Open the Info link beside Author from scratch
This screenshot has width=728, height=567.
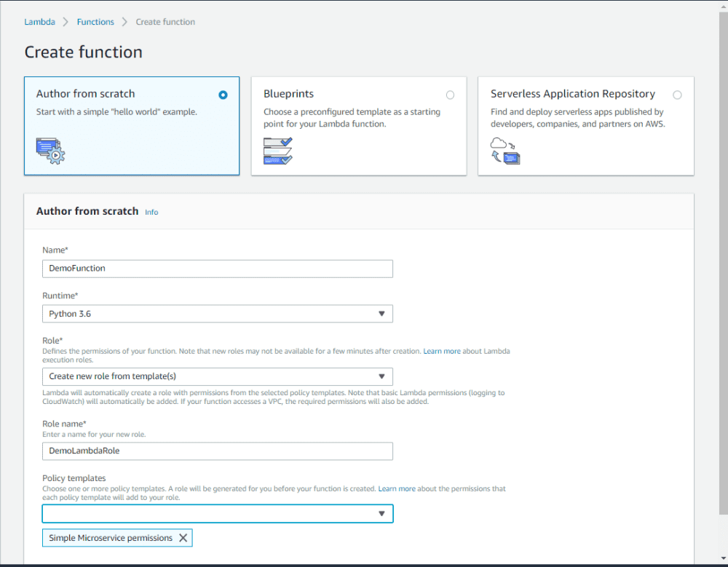click(151, 212)
